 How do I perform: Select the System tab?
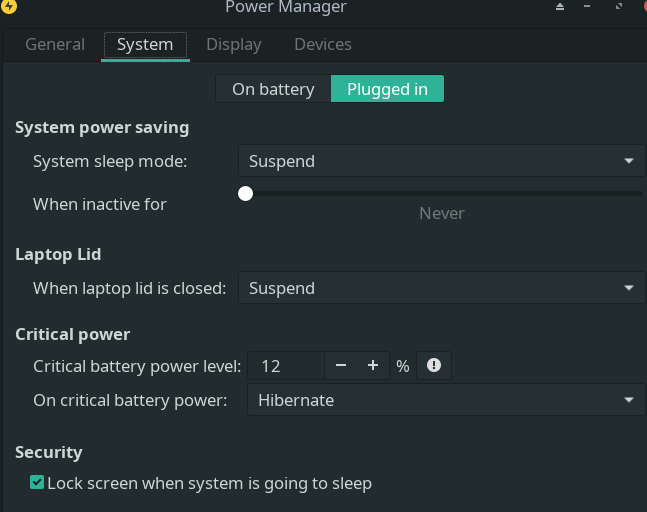pos(145,45)
